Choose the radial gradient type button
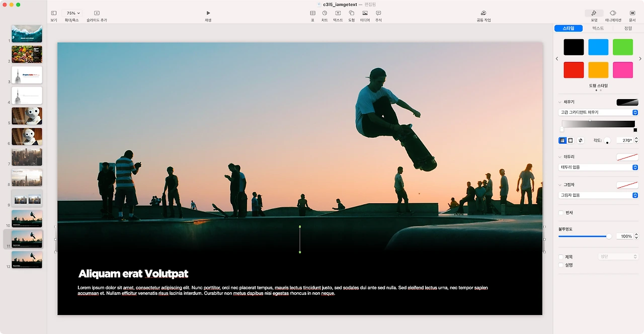Image resolution: width=644 pixels, height=334 pixels. [571, 140]
